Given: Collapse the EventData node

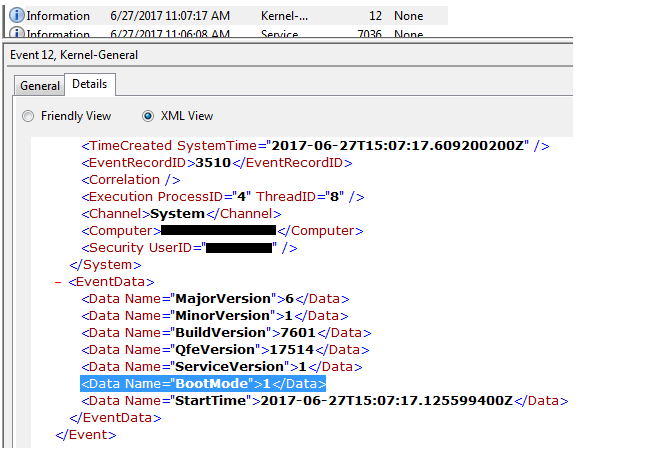Looking at the screenshot, I should pyautogui.click(x=58, y=282).
